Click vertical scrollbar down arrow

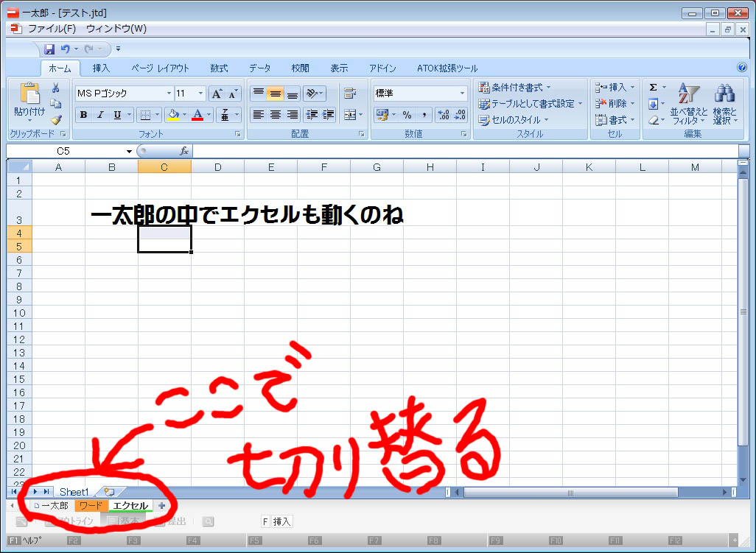(743, 480)
